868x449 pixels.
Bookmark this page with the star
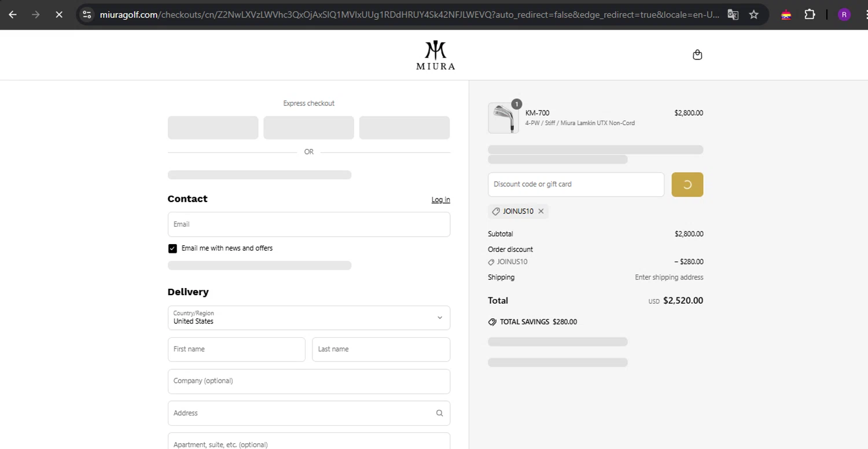coord(753,14)
